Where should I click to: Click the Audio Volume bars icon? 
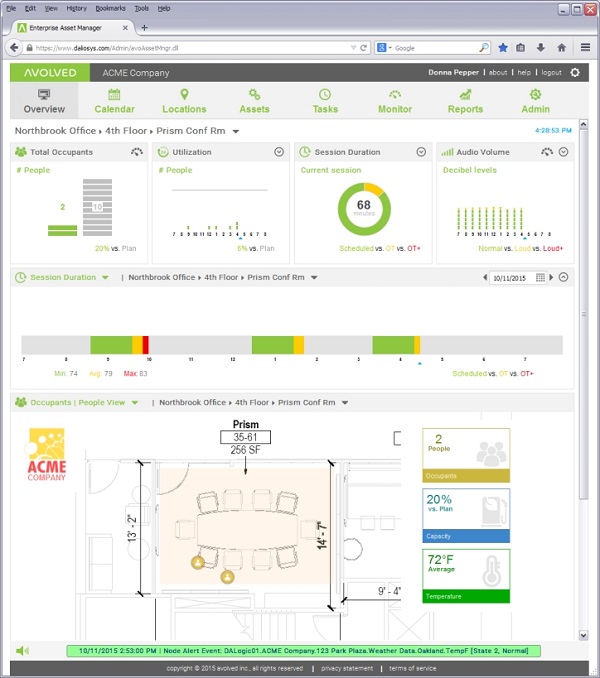point(447,152)
